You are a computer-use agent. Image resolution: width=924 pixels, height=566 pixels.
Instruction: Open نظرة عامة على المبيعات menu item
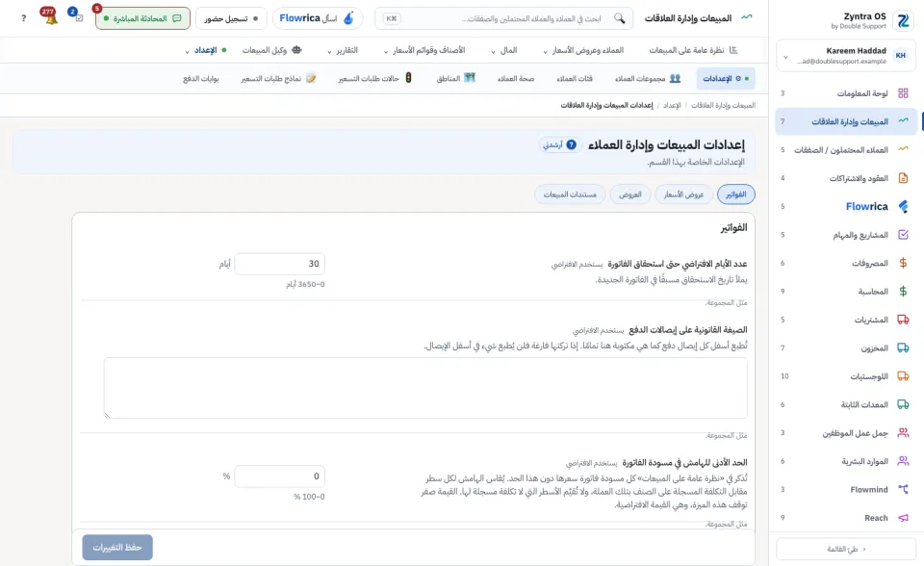(693, 50)
